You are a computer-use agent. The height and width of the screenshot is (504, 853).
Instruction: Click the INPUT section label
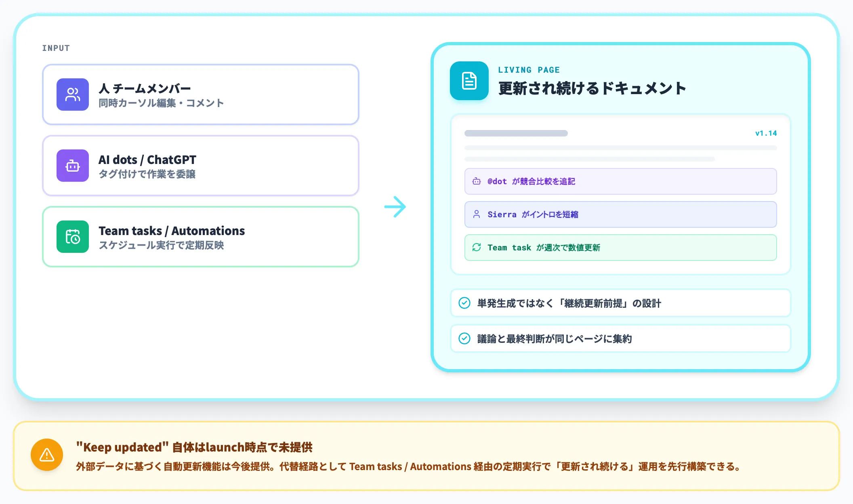(56, 48)
